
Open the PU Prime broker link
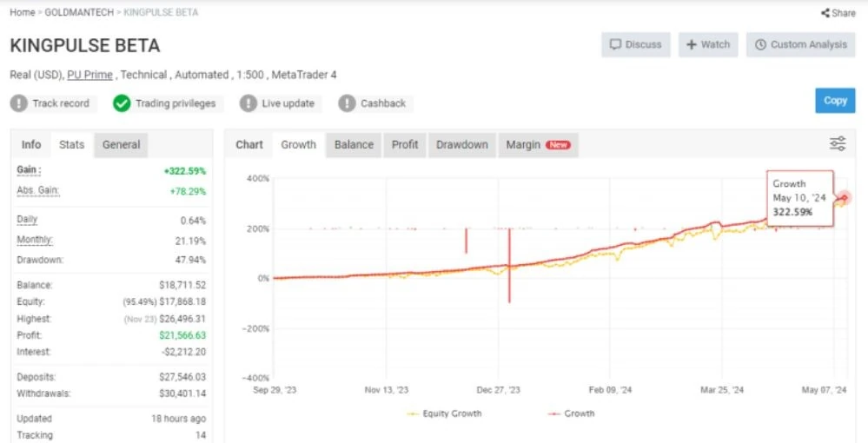[x=89, y=75]
